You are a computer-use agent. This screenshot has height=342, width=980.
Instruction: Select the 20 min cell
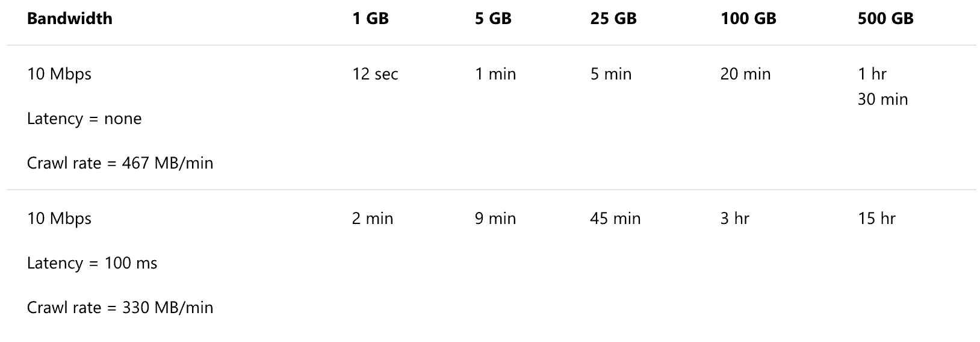pyautogui.click(x=745, y=74)
